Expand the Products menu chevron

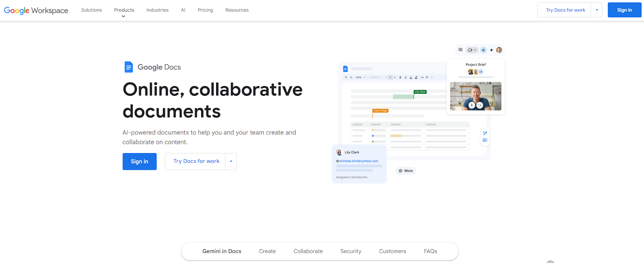[x=124, y=17]
